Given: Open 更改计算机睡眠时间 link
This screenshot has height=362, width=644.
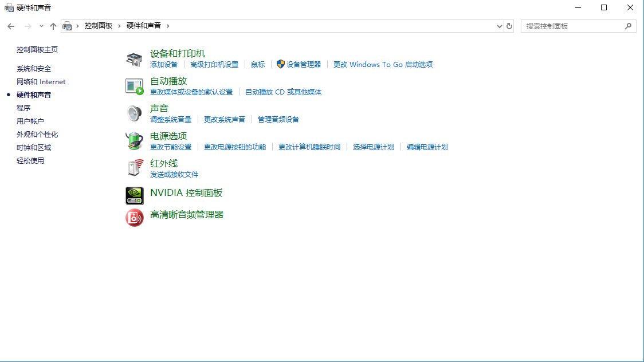Looking at the screenshot, I should coord(309,147).
